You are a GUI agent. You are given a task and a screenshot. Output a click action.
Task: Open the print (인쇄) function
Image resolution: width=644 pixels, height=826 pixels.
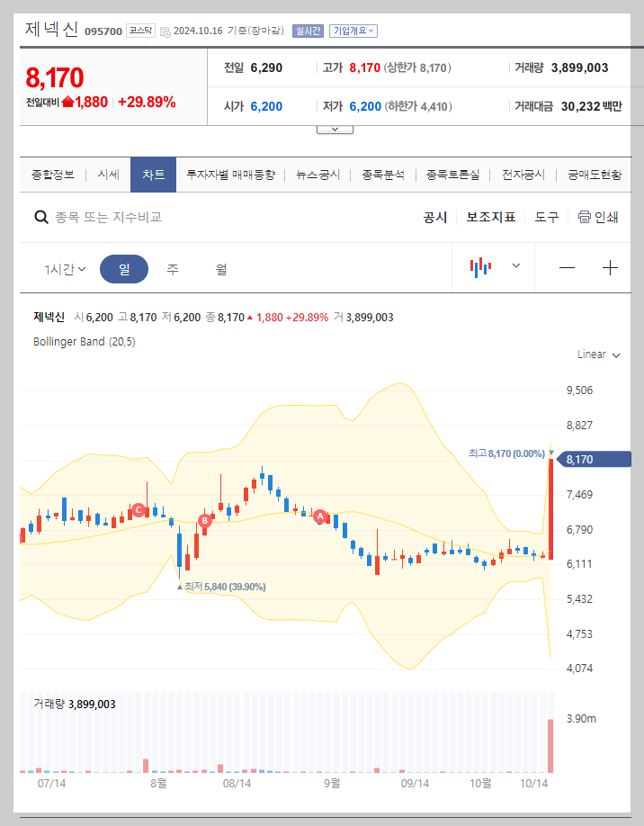pyautogui.click(x=595, y=217)
